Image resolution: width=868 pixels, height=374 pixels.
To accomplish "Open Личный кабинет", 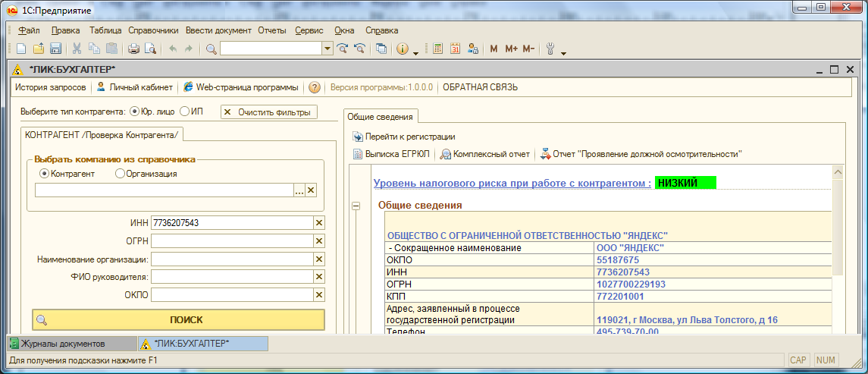I will coord(134,87).
